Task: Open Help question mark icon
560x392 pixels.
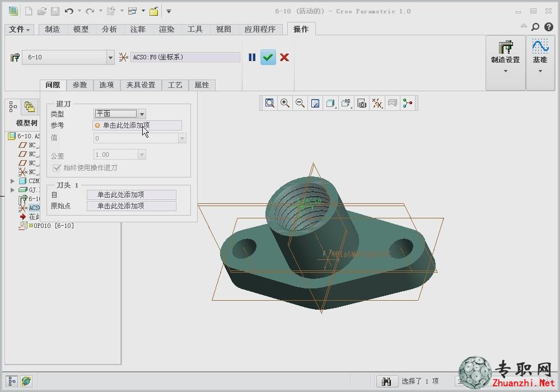Action: pyautogui.click(x=549, y=27)
